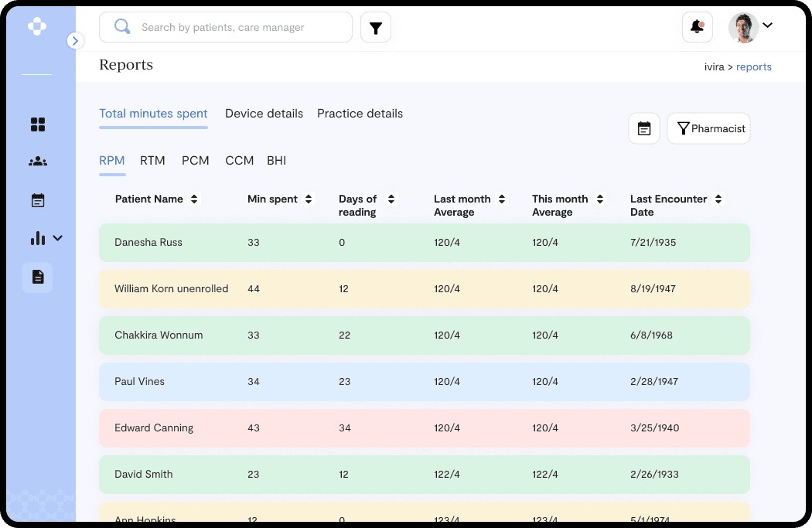Follow the reports breadcrumb link
The image size is (812, 528).
[754, 66]
